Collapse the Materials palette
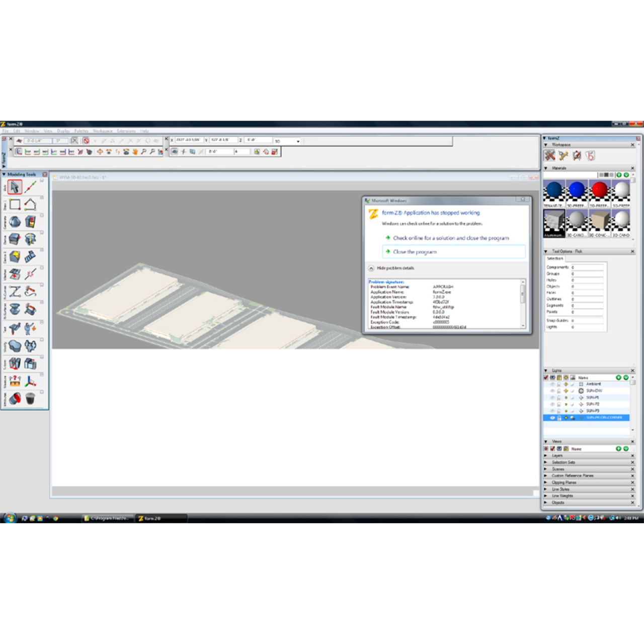The image size is (644, 644). tap(546, 168)
